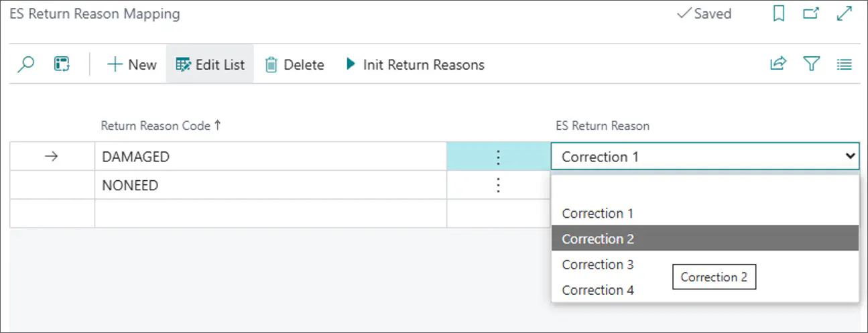The image size is (868, 333).
Task: Open the DAMAGED row three-dot menu
Action: (498, 157)
